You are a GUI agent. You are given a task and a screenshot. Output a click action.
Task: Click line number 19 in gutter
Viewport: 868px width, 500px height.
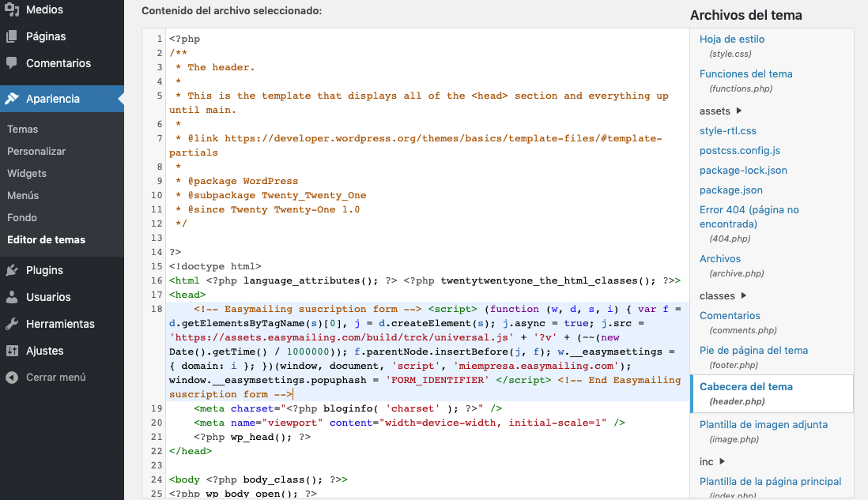click(157, 408)
